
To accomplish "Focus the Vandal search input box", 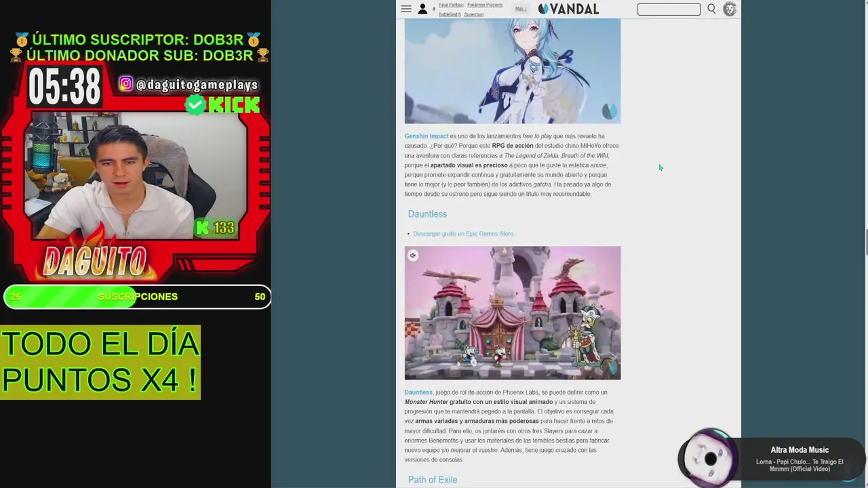I will click(x=669, y=9).
